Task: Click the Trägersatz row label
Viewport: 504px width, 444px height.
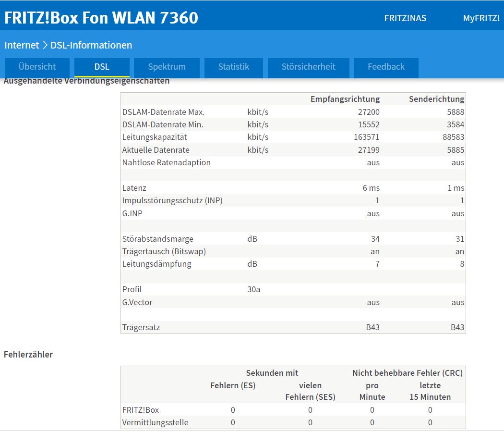Action: coord(141,327)
